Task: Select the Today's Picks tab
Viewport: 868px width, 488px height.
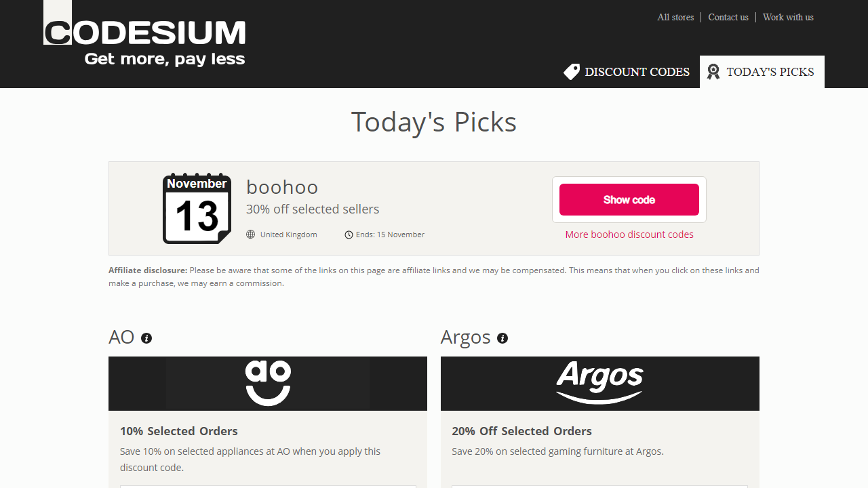Action: point(770,72)
